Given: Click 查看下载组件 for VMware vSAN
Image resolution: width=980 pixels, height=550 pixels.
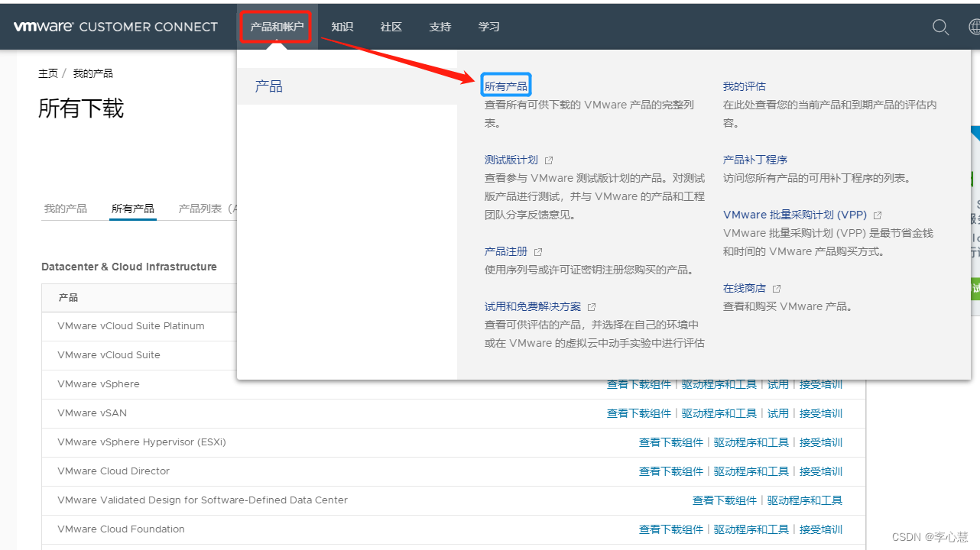Looking at the screenshot, I should point(639,413).
